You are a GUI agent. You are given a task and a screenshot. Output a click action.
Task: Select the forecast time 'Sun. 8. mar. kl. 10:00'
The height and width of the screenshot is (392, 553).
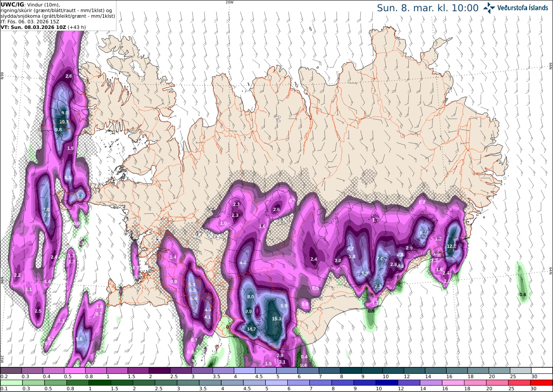tap(428, 8)
